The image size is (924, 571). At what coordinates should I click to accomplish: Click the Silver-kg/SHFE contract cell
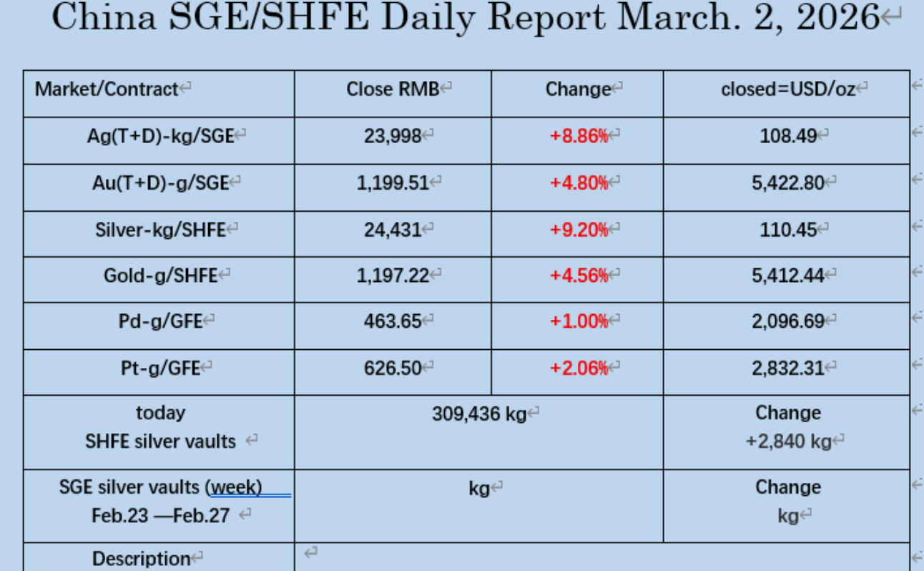[x=160, y=230]
